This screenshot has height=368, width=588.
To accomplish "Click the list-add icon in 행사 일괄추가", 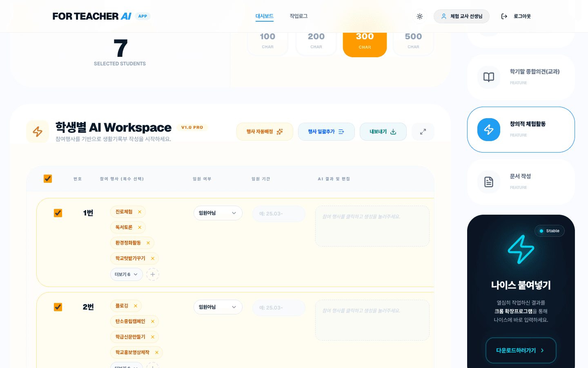I will [341, 132].
